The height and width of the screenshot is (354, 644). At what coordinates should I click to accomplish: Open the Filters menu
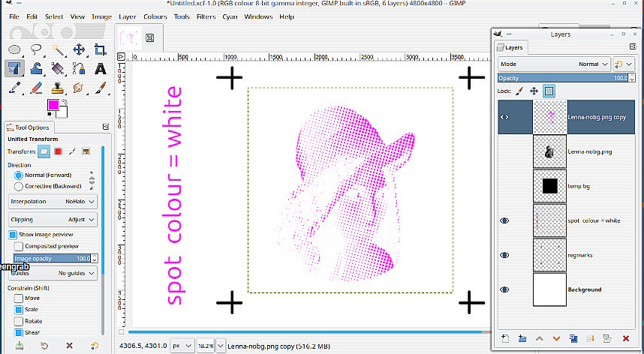(206, 16)
